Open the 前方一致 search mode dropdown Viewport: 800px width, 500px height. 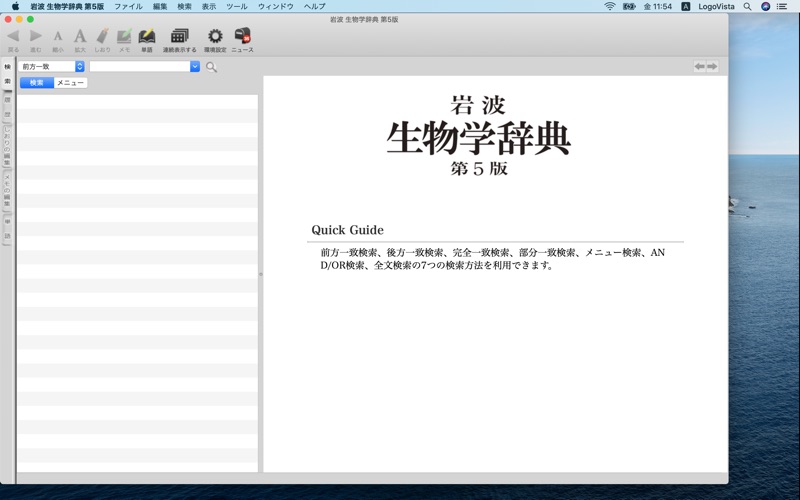52,66
